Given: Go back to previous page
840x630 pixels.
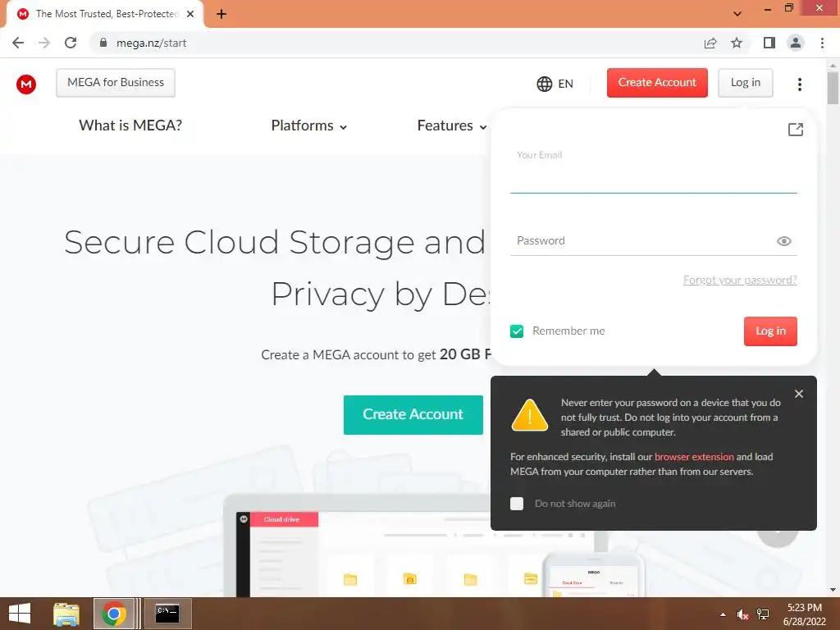Looking at the screenshot, I should pyautogui.click(x=18, y=43).
